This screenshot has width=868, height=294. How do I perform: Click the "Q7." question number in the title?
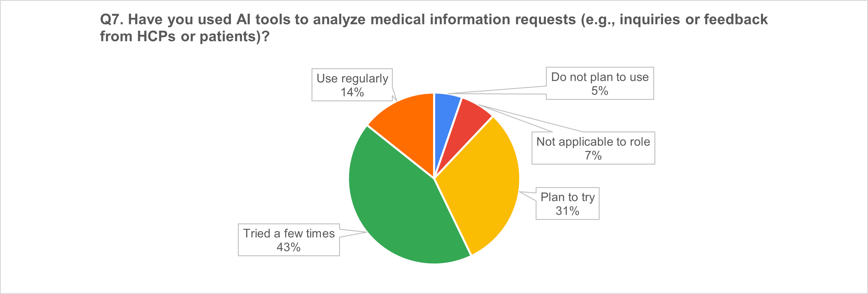coord(111,20)
